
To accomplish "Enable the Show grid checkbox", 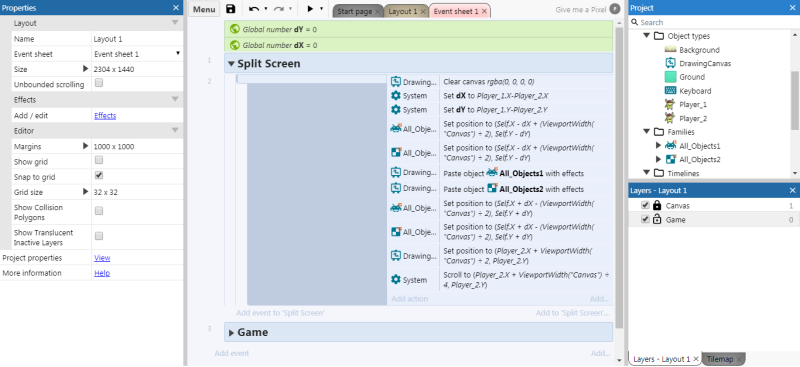I will (x=99, y=160).
